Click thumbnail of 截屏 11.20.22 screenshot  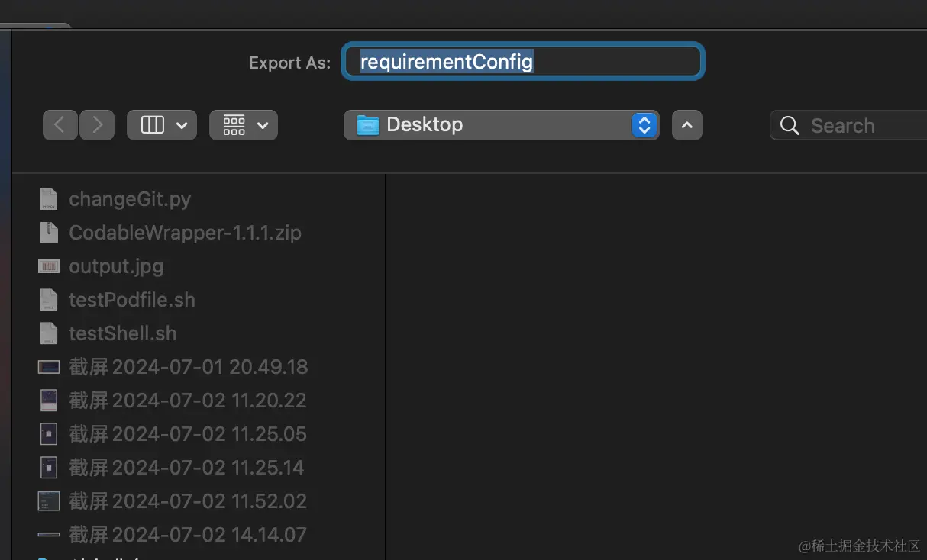point(49,401)
